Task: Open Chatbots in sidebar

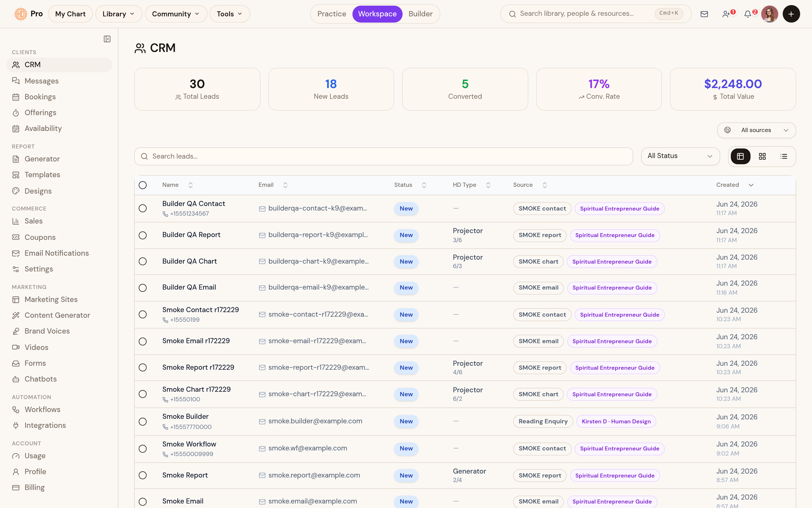Action: coord(59,379)
